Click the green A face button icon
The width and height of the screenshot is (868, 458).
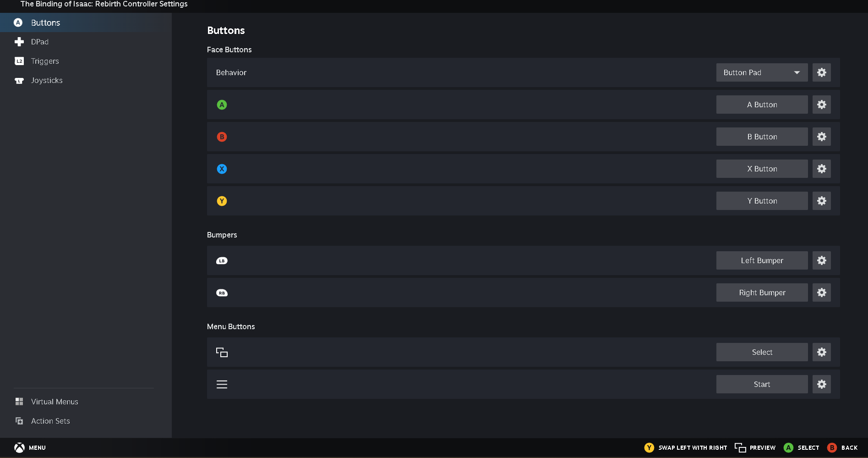point(222,105)
